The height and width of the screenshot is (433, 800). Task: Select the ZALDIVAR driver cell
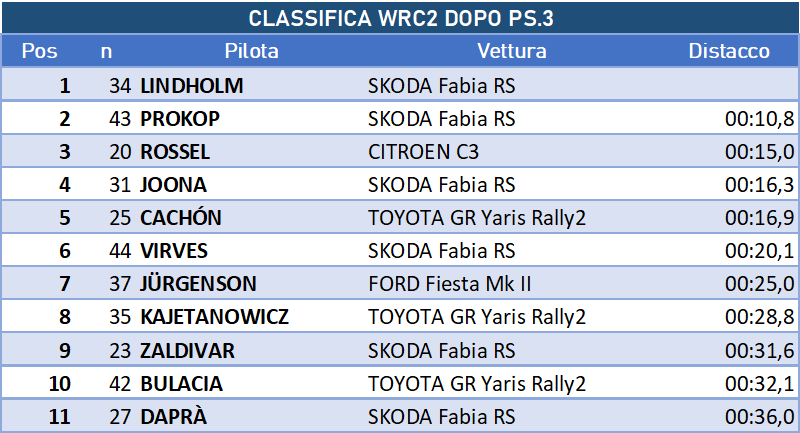pyautogui.click(x=188, y=351)
